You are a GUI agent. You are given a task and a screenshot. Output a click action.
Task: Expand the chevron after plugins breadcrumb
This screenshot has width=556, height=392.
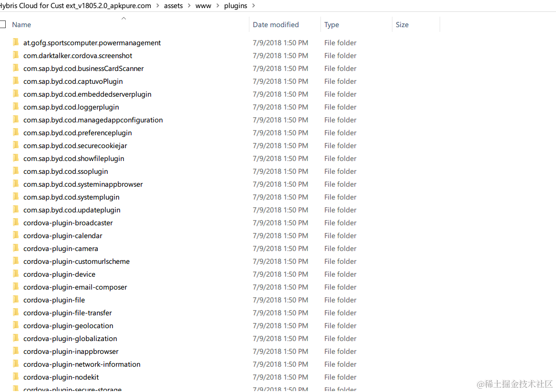[x=254, y=6]
